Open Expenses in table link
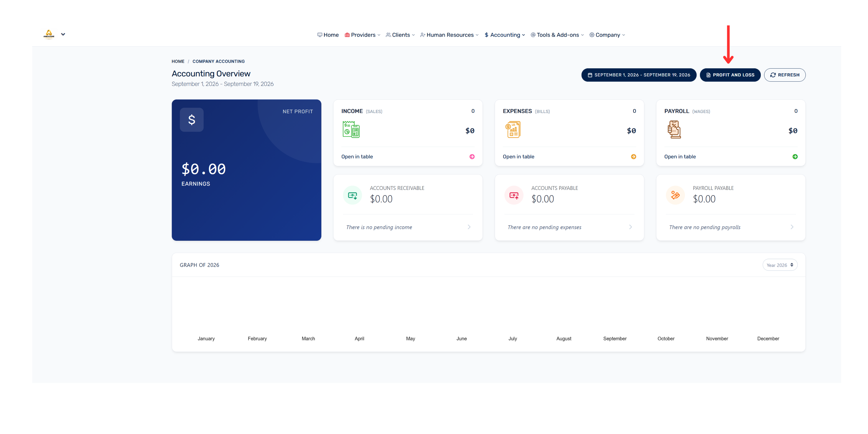Viewport: 868px width, 434px height. [518, 157]
